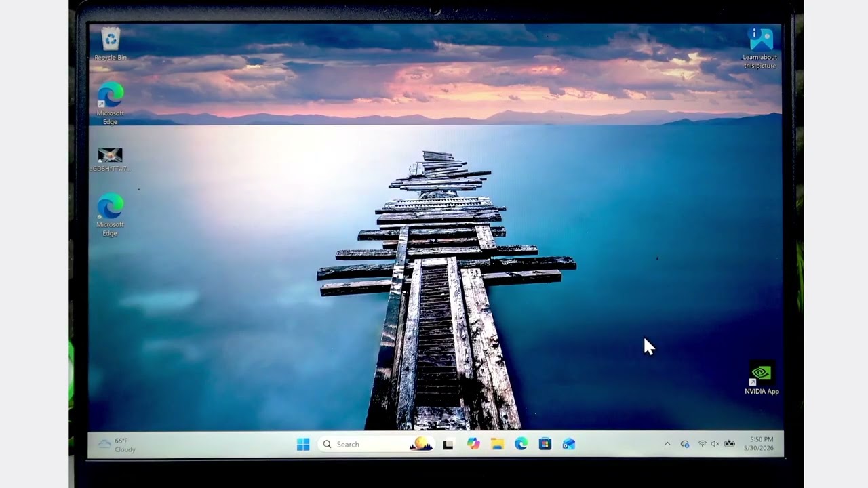This screenshot has height=488, width=868.
Task: Launch Copilot from the taskbar
Action: click(473, 444)
